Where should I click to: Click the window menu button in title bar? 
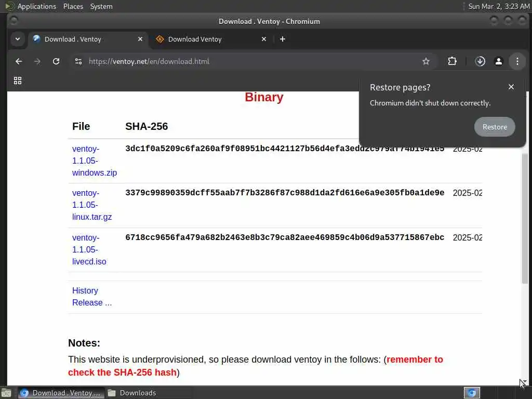[14, 21]
